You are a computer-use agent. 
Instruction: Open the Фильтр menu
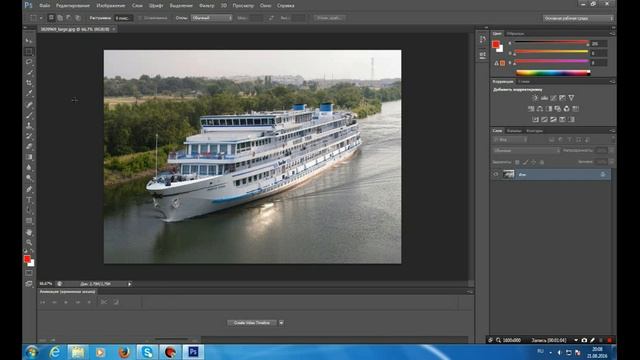(207, 6)
